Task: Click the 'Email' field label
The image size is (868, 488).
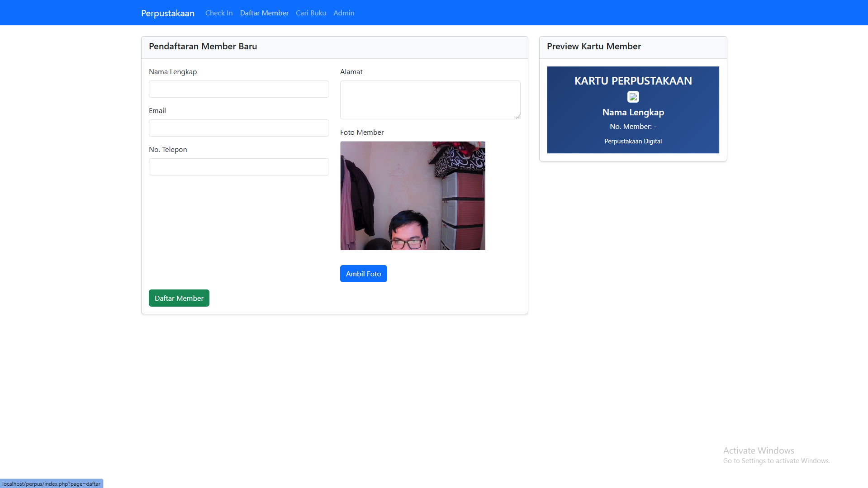Action: click(157, 110)
